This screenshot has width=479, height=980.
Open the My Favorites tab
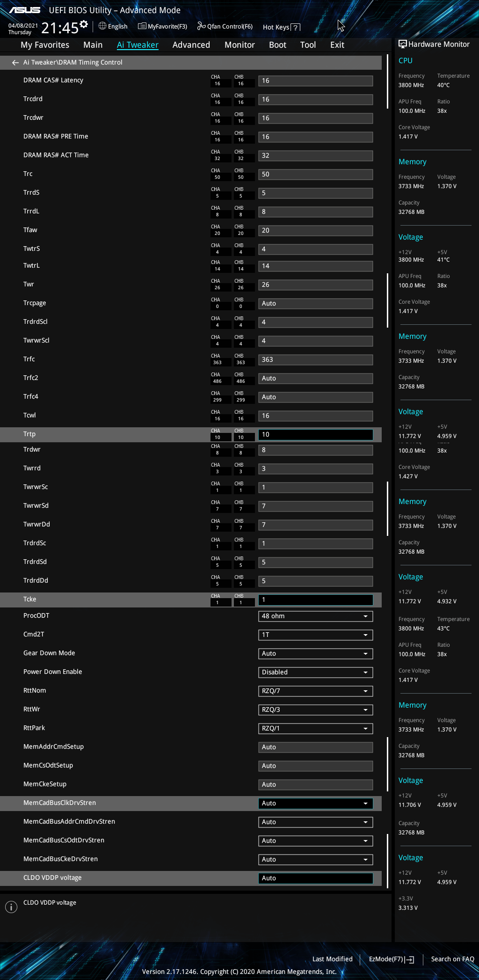pos(45,45)
